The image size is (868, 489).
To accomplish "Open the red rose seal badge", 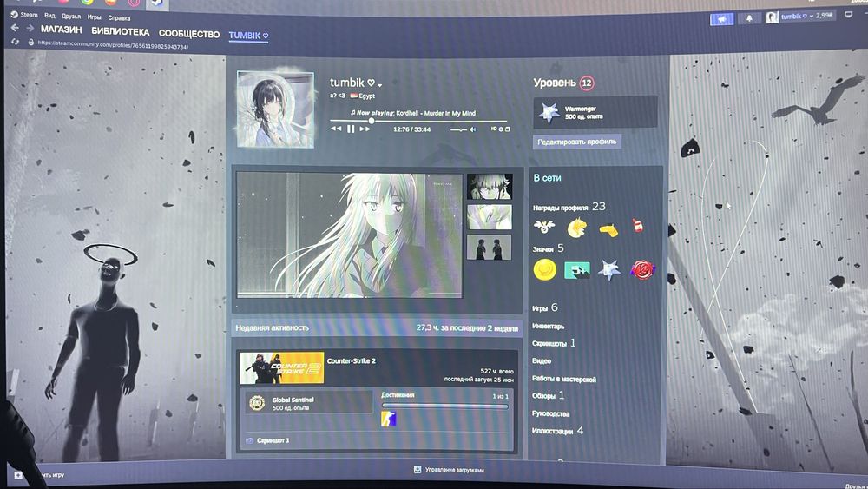I will tap(642, 270).
